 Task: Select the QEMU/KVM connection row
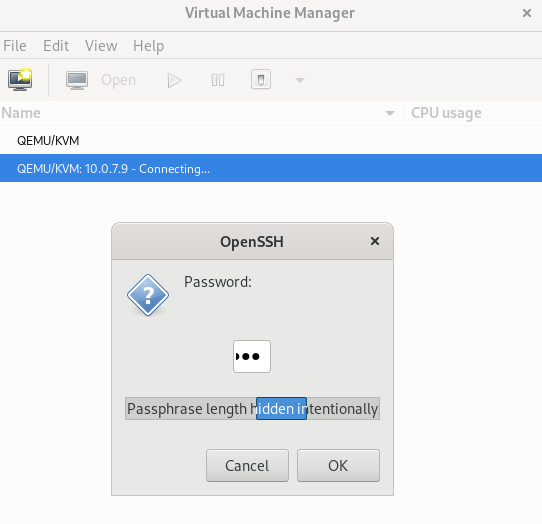tap(271, 141)
